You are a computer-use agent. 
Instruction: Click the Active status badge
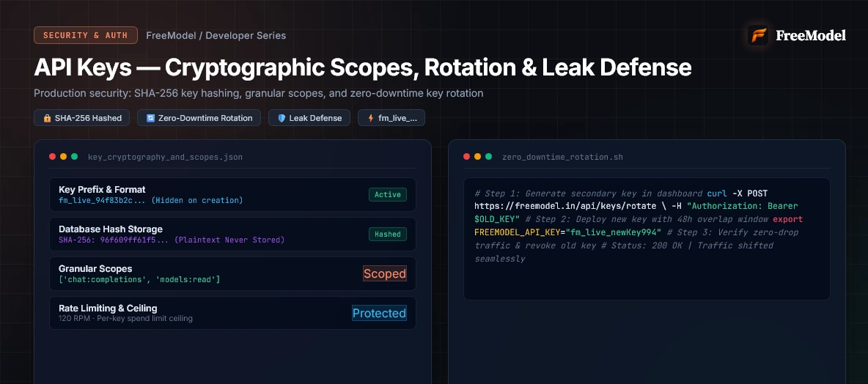[388, 194]
